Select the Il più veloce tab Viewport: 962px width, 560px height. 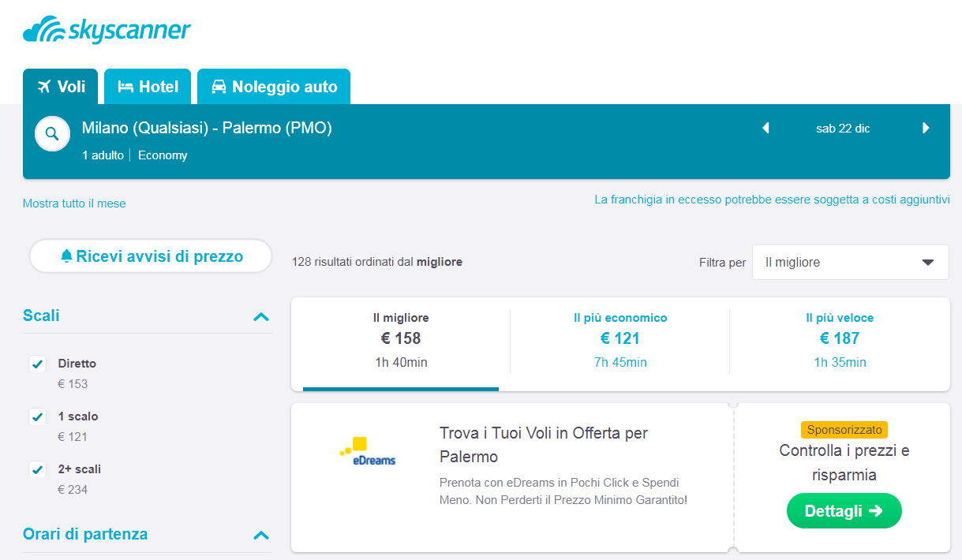click(840, 340)
